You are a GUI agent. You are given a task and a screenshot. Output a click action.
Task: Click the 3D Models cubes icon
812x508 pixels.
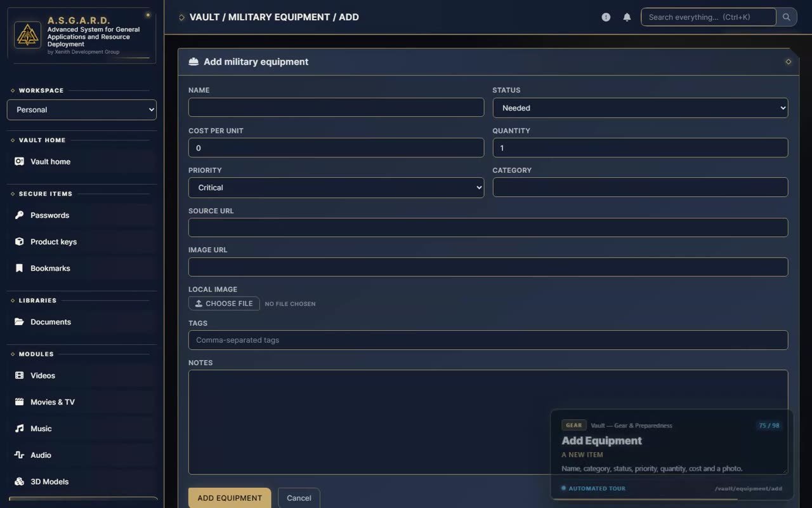19,482
